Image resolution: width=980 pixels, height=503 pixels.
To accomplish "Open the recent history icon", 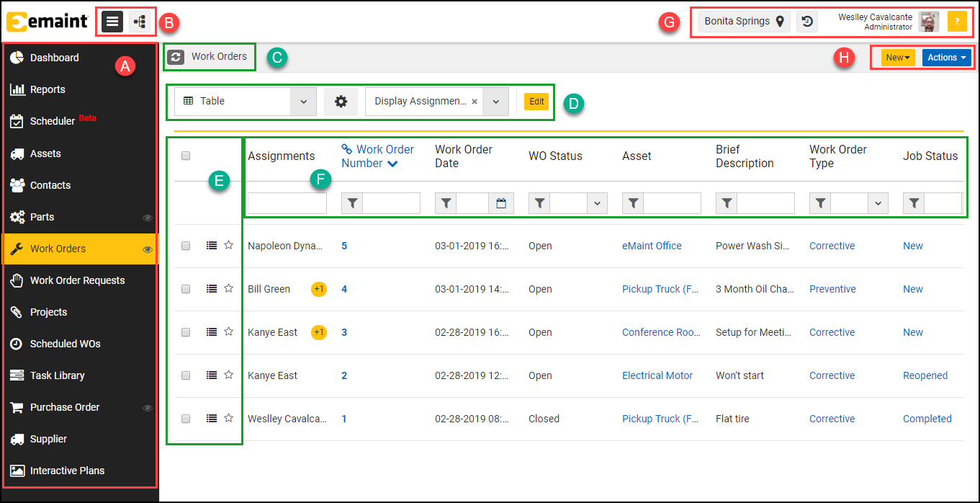I will (x=806, y=21).
